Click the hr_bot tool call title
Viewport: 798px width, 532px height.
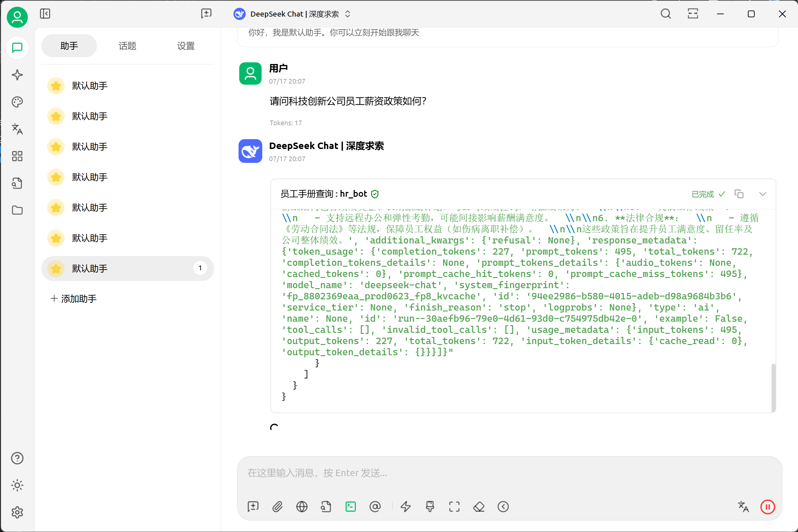click(x=324, y=194)
